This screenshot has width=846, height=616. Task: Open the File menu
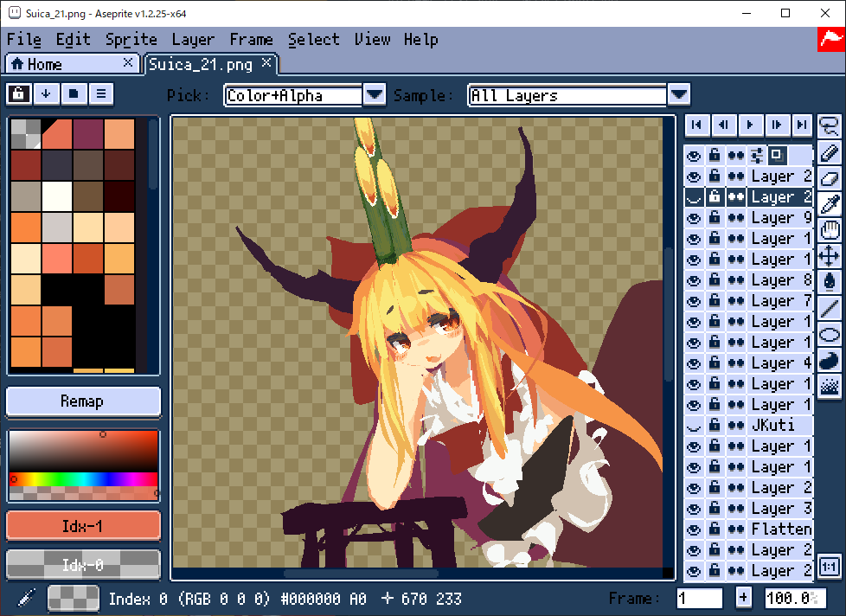pos(23,40)
